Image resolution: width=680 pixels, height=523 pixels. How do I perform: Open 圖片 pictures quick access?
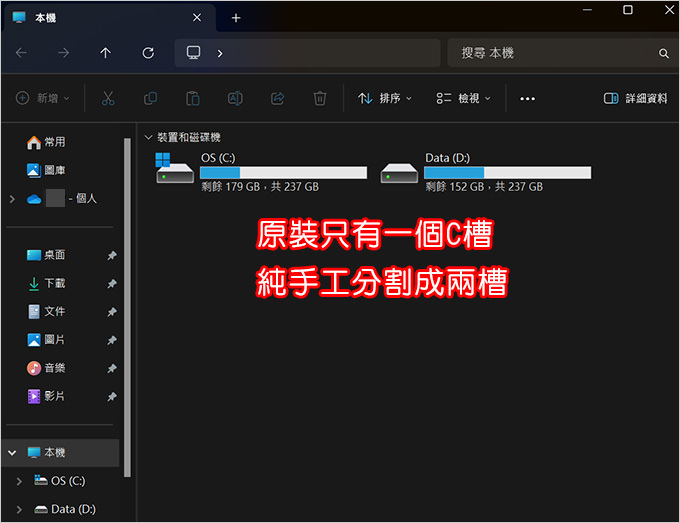46,340
